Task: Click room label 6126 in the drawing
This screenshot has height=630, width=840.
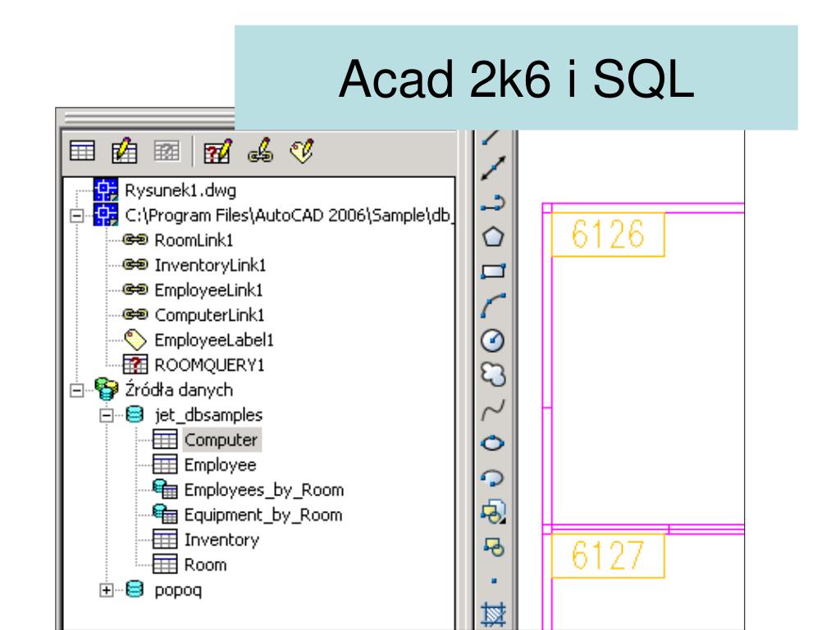Action: 608,234
